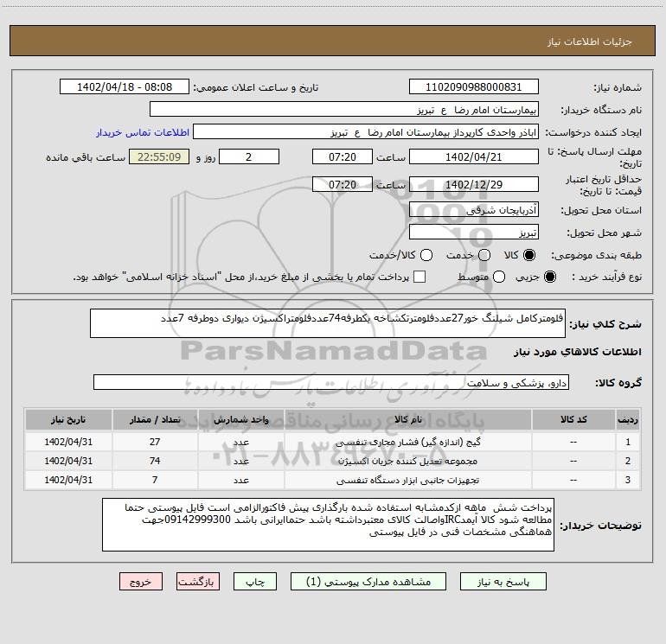Click the buyer name field بیمارستان امام رضا
Viewport: 666px width, 644px height.
(x=344, y=110)
